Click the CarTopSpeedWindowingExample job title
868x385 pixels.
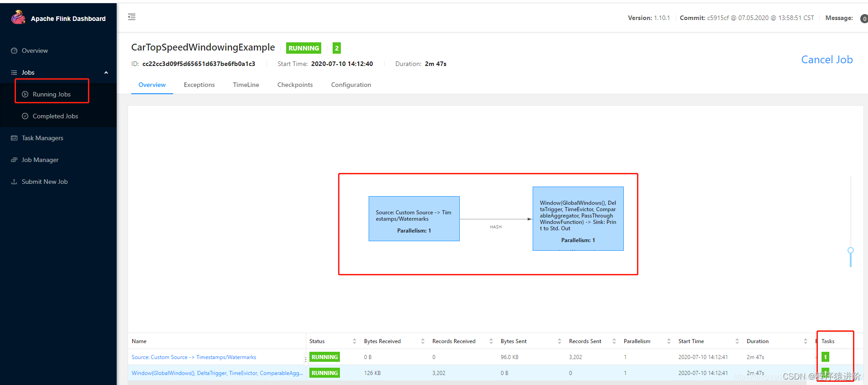[x=203, y=47]
